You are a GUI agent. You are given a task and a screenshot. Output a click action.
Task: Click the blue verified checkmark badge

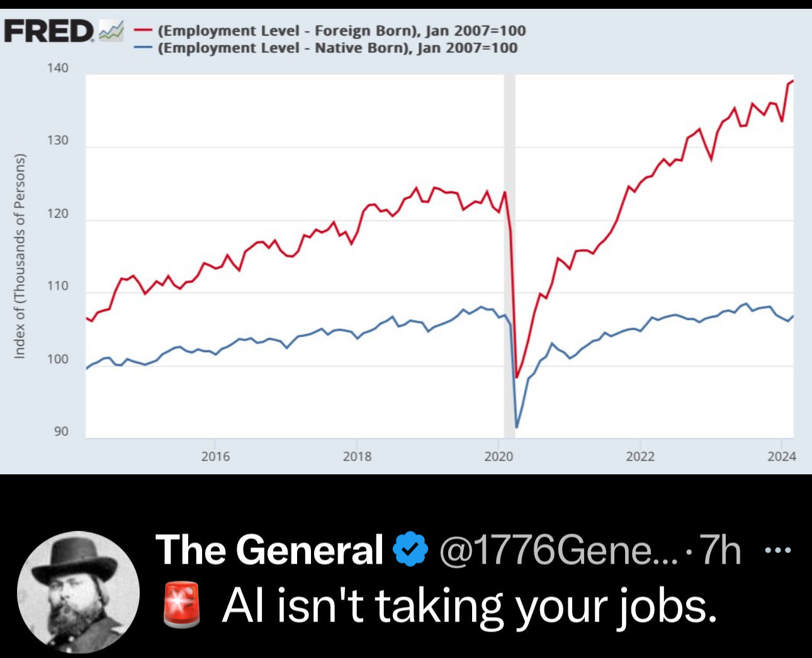(x=410, y=549)
